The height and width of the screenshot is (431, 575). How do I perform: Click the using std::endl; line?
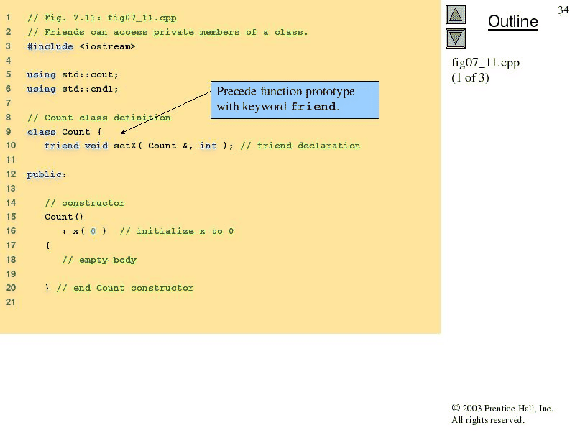click(72, 89)
